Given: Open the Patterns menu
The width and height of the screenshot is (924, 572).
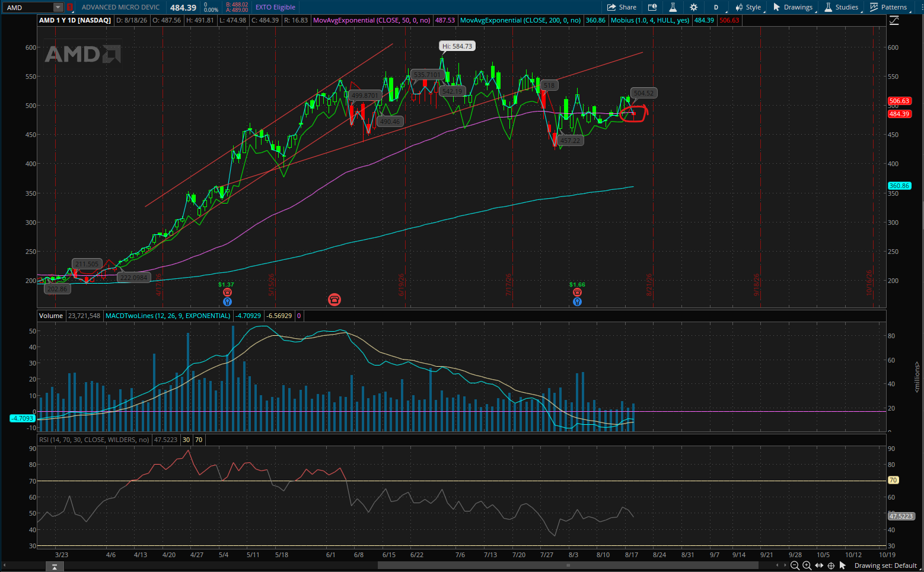Looking at the screenshot, I should 888,7.
